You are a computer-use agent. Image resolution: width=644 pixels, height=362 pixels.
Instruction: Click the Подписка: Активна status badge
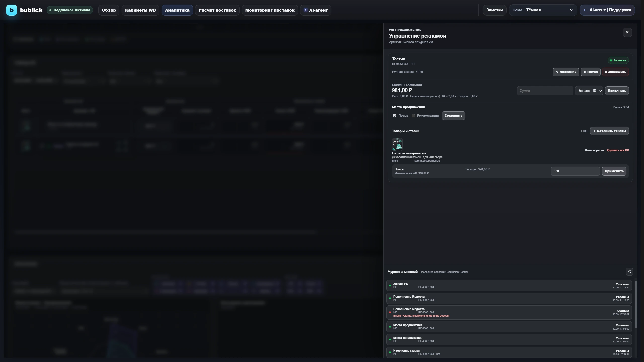point(70,10)
